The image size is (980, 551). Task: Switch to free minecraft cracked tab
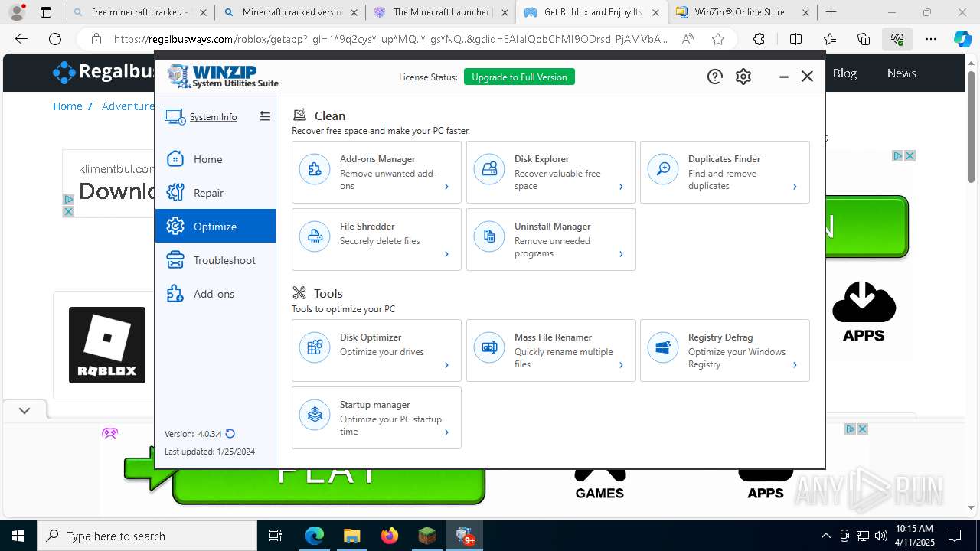coord(140,12)
